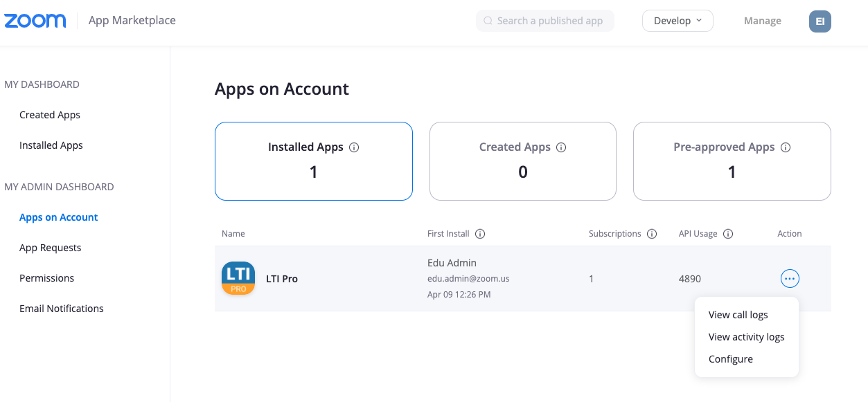Open App Requests in the sidebar
Screen dimensions: 868x402
pos(51,248)
